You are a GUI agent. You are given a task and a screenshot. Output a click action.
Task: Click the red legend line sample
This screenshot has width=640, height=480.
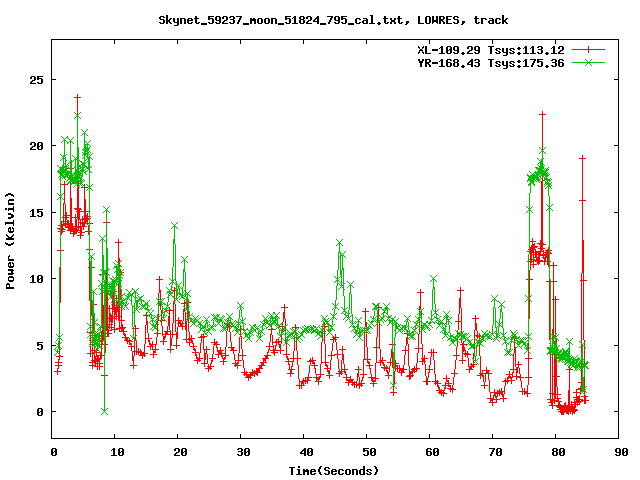pyautogui.click(x=588, y=50)
